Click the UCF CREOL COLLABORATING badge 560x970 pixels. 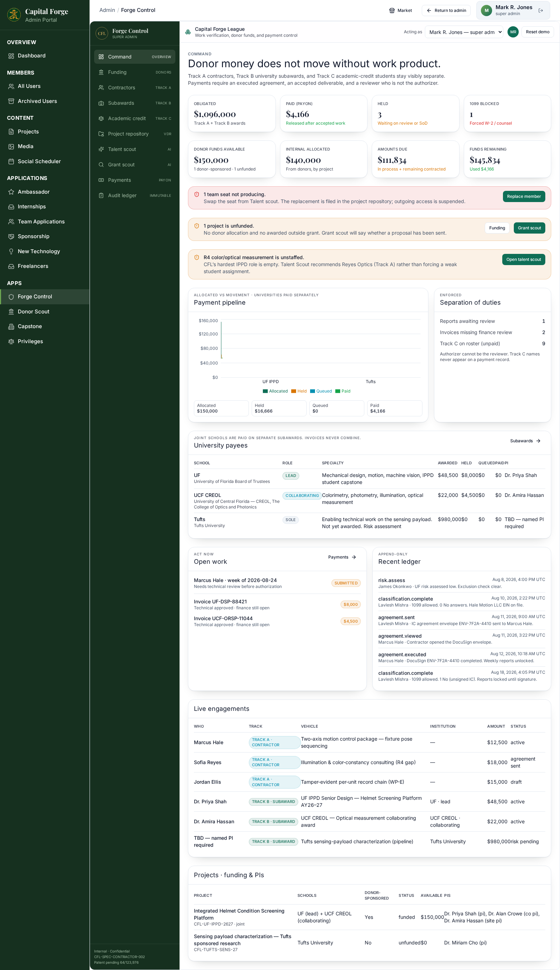tap(302, 496)
